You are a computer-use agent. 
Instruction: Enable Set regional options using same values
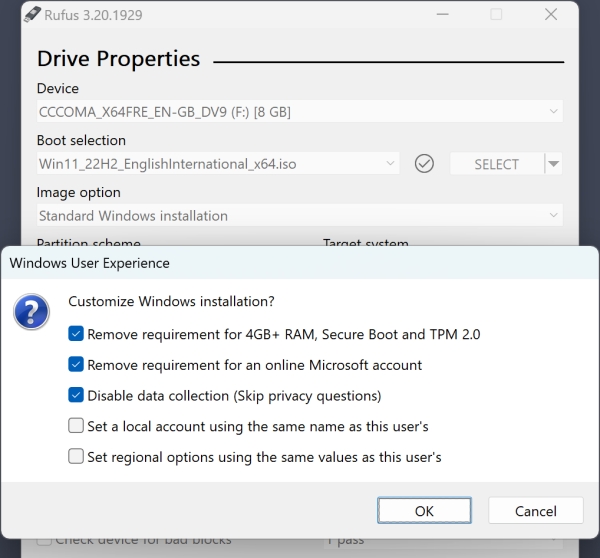coord(76,456)
